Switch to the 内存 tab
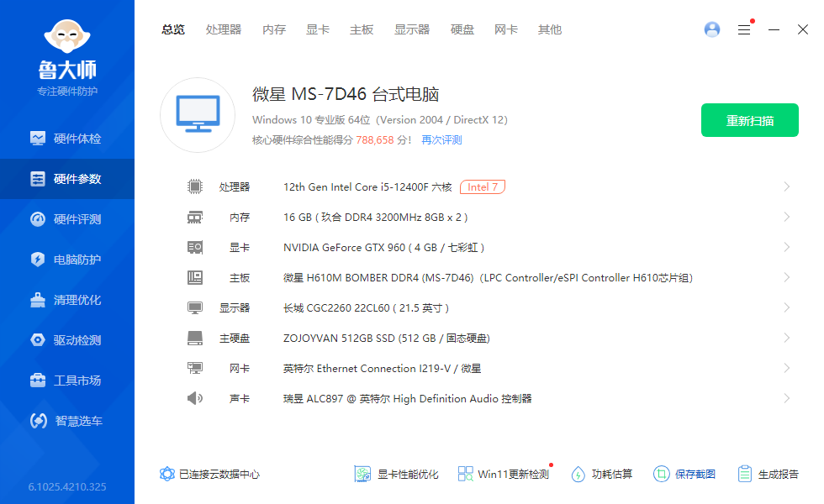The image size is (824, 504). pyautogui.click(x=274, y=29)
